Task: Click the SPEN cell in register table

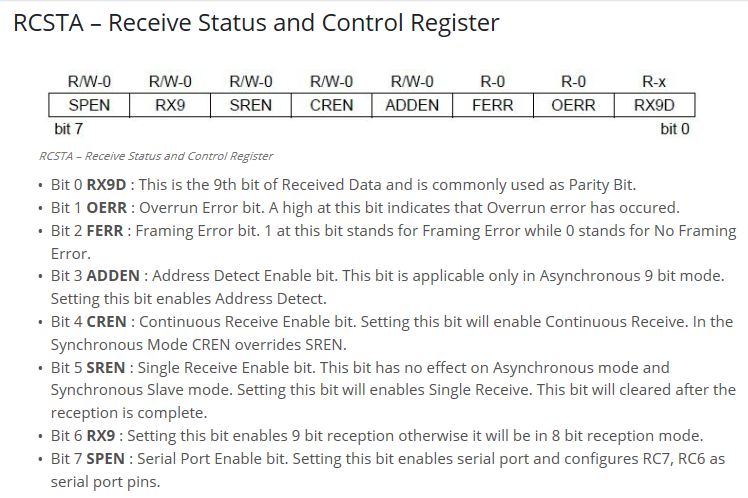Action: pyautogui.click(x=89, y=105)
